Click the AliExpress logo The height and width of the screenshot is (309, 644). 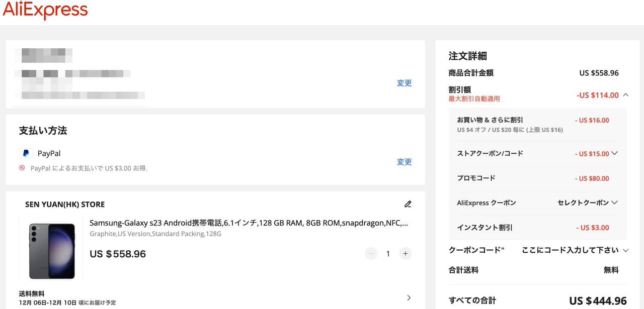tap(45, 10)
